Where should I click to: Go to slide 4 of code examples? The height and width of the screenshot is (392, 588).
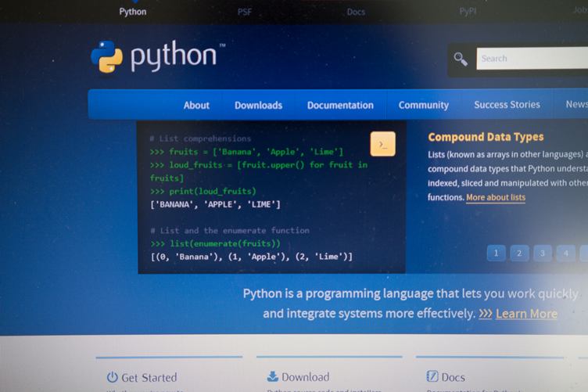[566, 254]
